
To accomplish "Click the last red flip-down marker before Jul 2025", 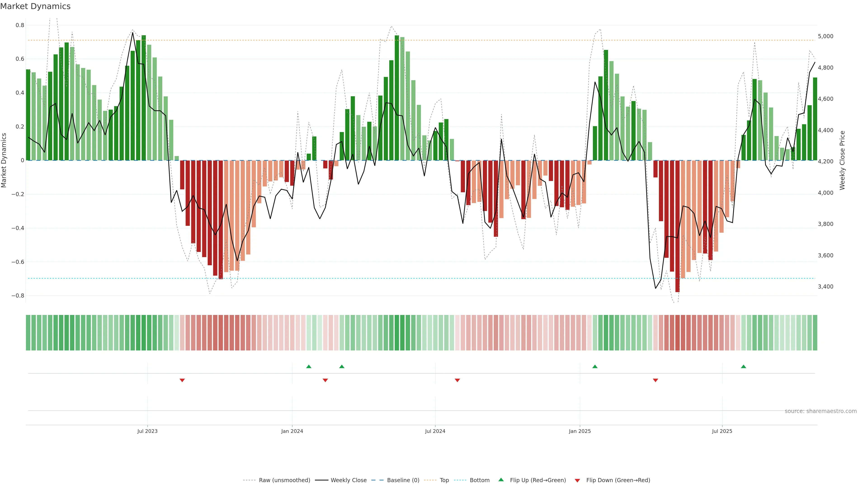I will (x=655, y=380).
